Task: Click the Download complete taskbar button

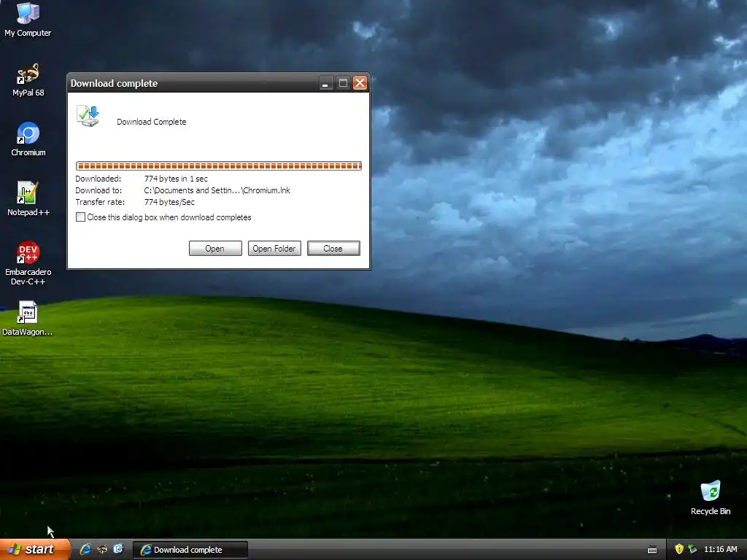Action: (190, 550)
